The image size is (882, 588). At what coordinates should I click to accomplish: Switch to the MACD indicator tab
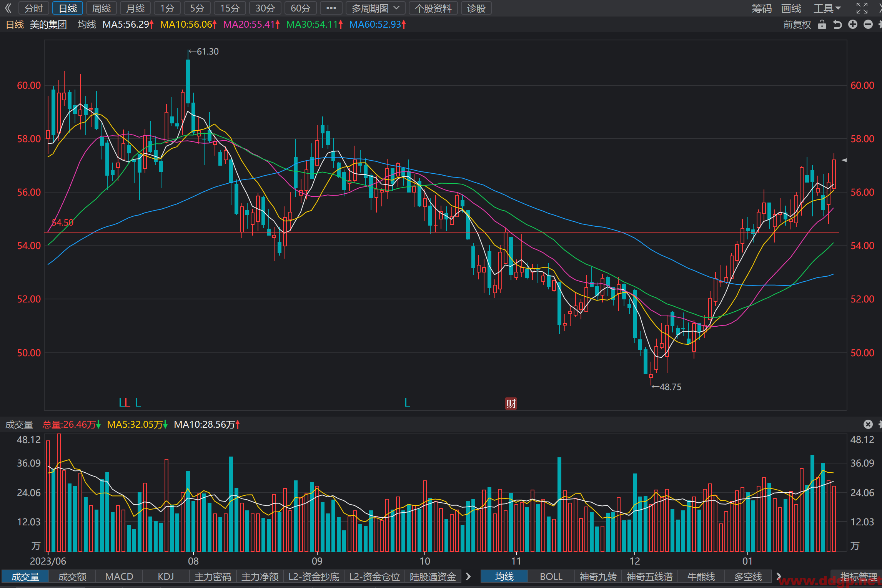[x=119, y=576]
